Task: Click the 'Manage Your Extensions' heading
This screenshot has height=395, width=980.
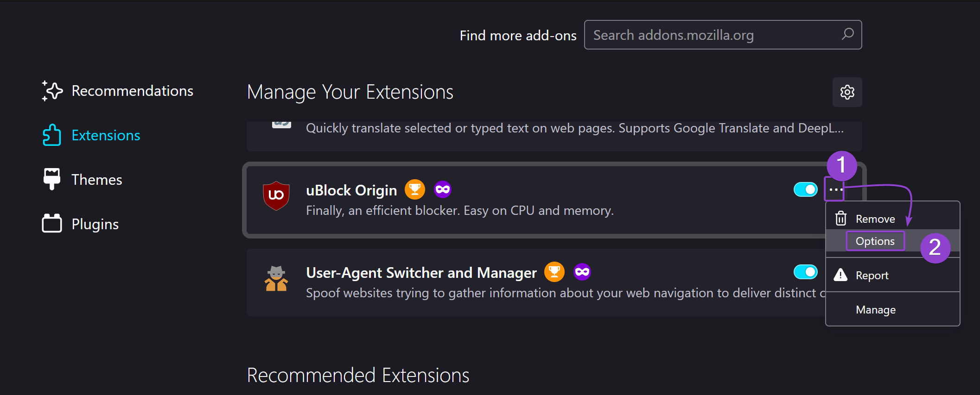Action: (350, 92)
